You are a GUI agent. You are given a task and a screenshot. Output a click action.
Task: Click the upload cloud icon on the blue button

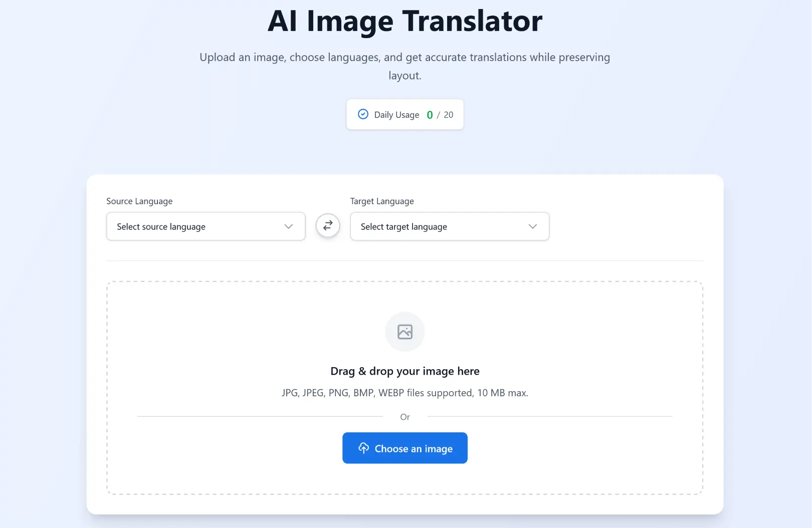click(364, 448)
